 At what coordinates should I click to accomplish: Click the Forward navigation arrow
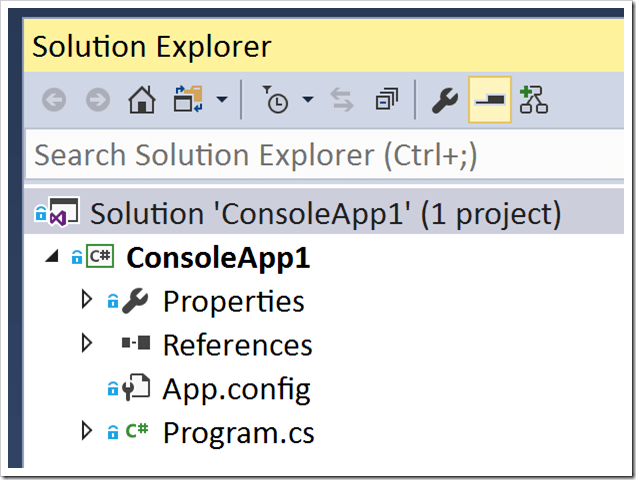(98, 99)
